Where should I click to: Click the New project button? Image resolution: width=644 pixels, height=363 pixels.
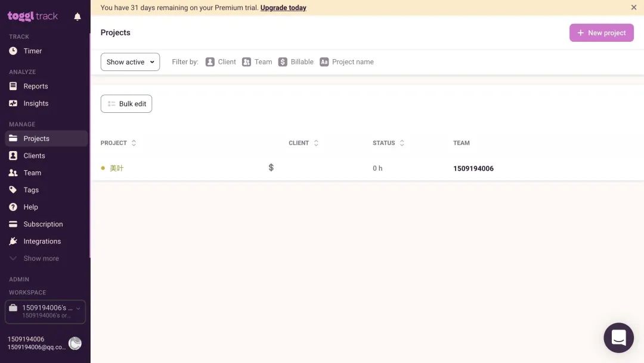[601, 32]
